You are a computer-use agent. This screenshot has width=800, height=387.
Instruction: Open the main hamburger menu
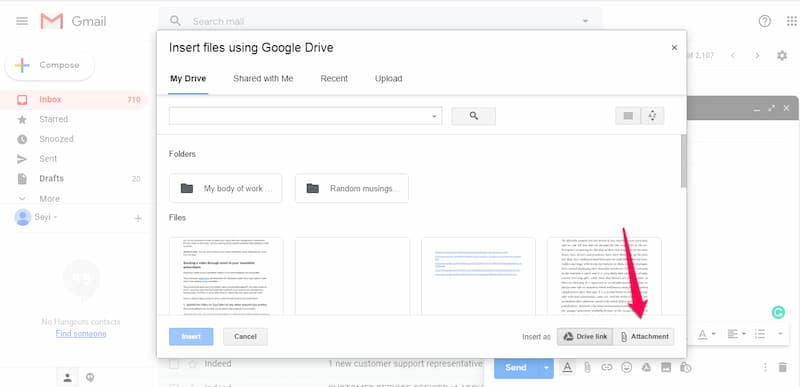pyautogui.click(x=22, y=21)
